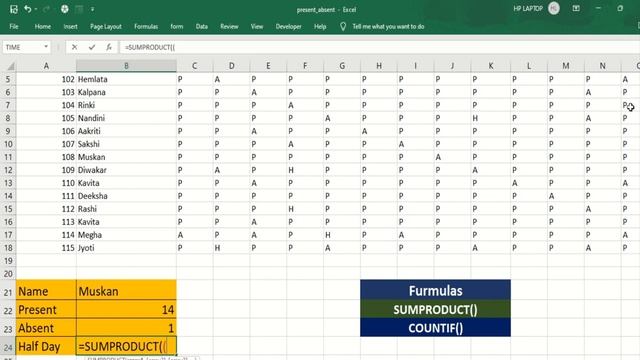Click the A value in Megha's column C

click(195, 235)
